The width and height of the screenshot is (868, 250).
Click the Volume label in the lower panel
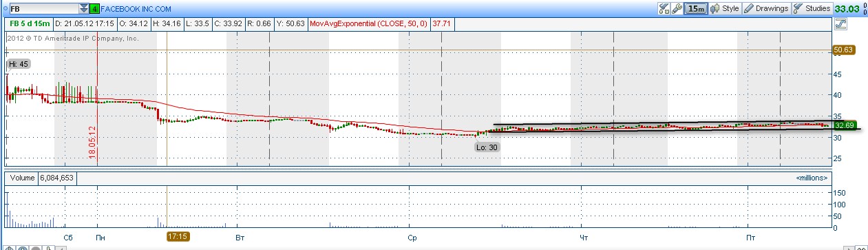click(22, 178)
